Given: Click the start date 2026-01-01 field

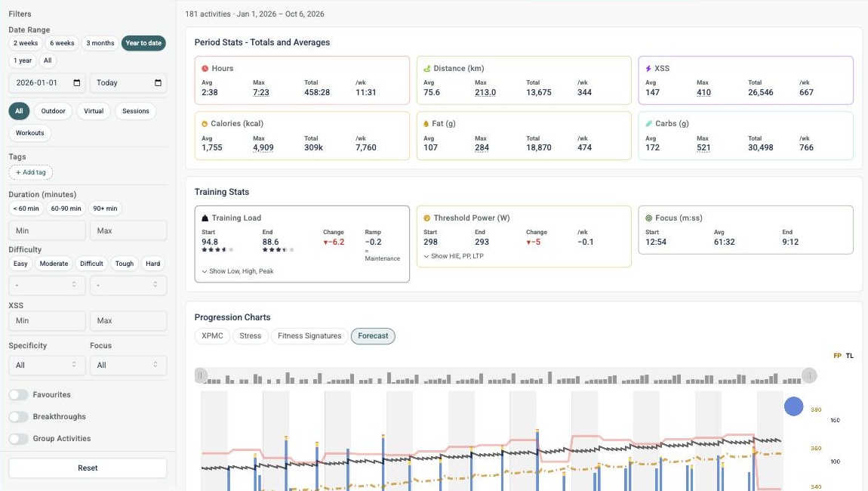Looking at the screenshot, I should click(47, 82).
